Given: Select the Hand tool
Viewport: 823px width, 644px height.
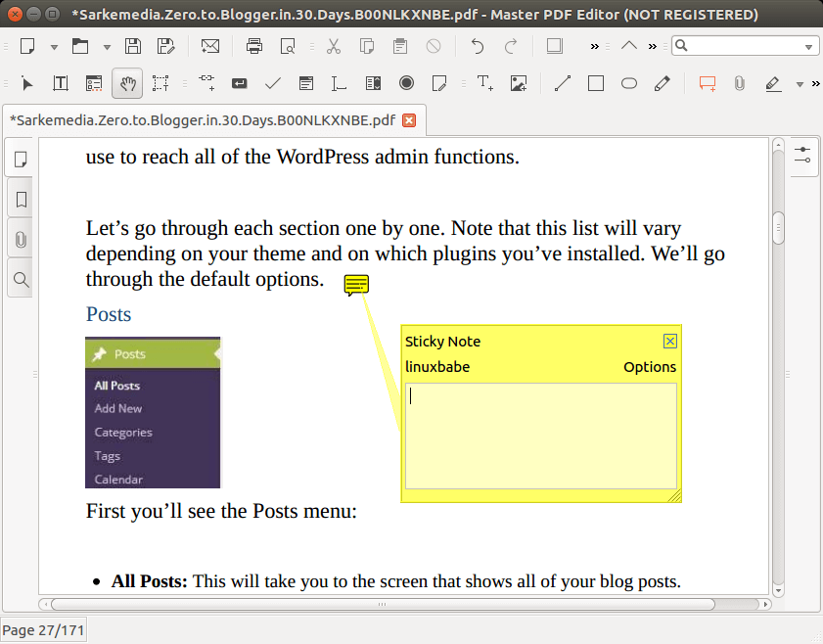Looking at the screenshot, I should 126,84.
